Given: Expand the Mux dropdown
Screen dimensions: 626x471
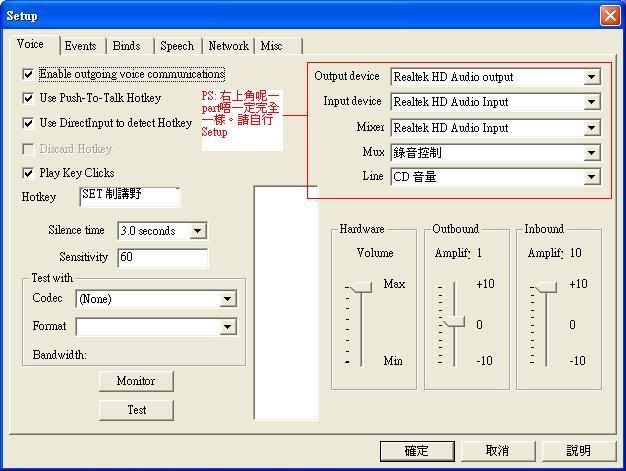Looking at the screenshot, I should pos(591,153).
